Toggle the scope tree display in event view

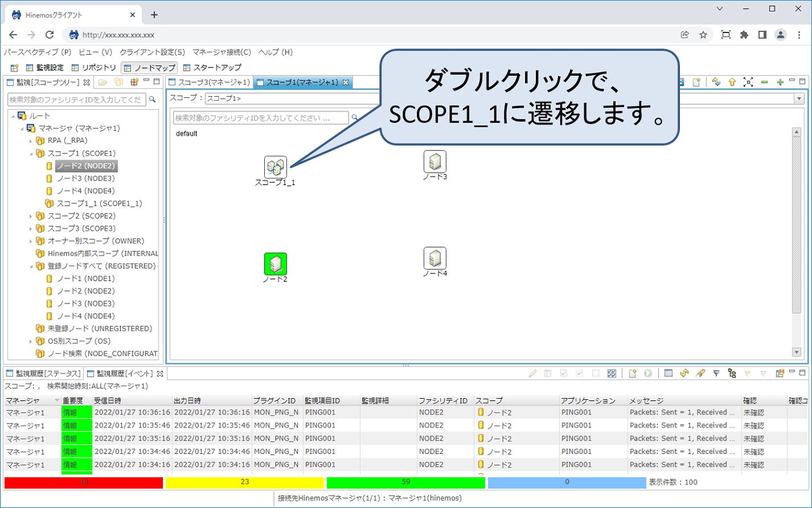pos(732,374)
